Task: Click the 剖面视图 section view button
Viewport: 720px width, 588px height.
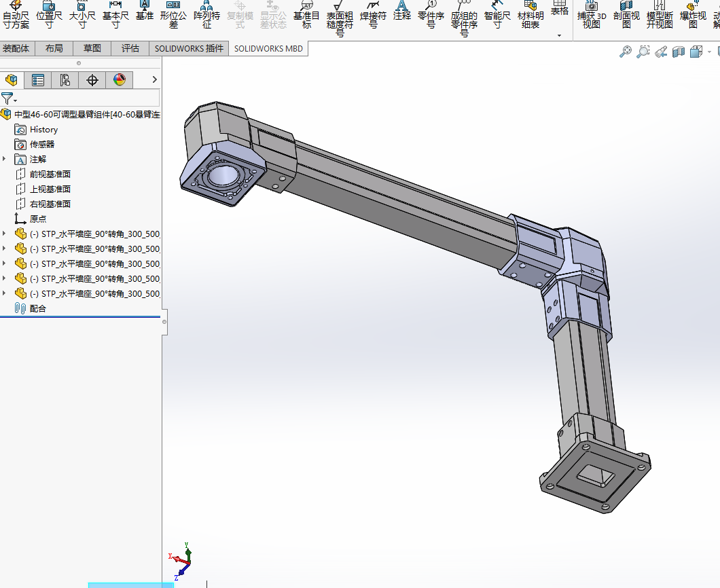Action: click(x=626, y=15)
